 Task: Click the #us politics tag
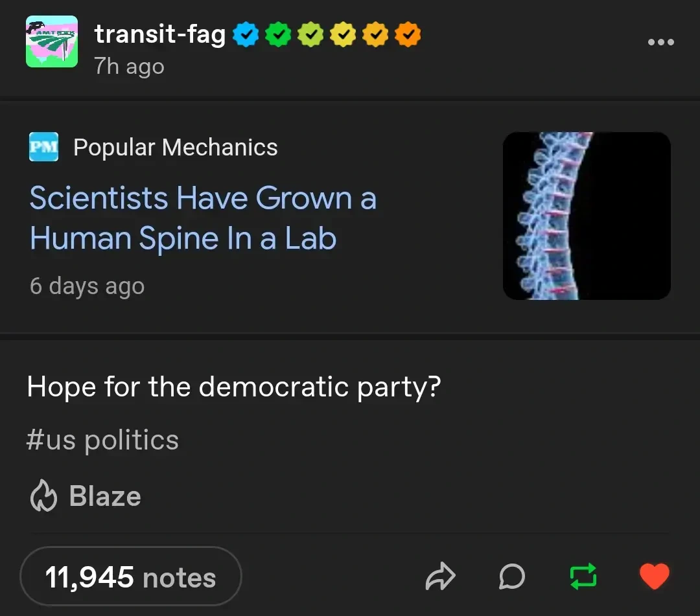102,440
